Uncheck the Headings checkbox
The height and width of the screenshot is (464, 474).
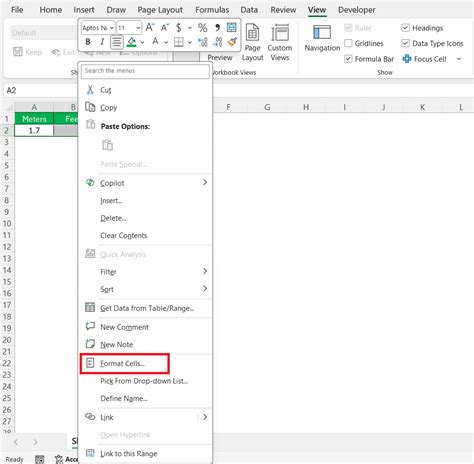pyautogui.click(x=405, y=28)
